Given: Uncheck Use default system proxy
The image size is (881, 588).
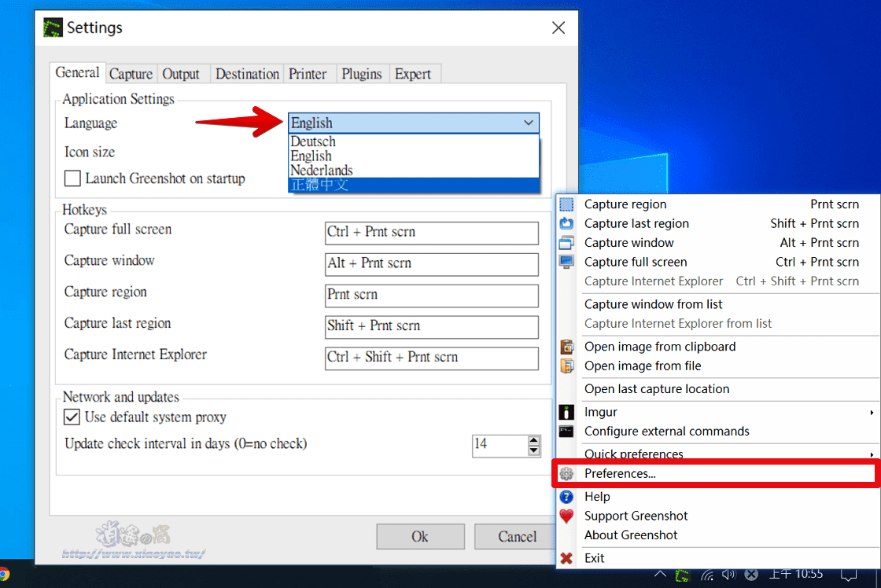Looking at the screenshot, I should click(72, 417).
